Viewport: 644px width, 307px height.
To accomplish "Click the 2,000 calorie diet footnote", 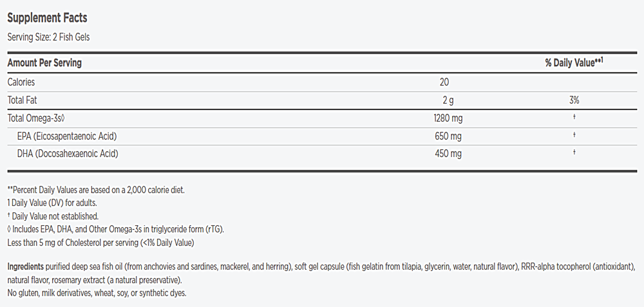I will tap(95, 190).
